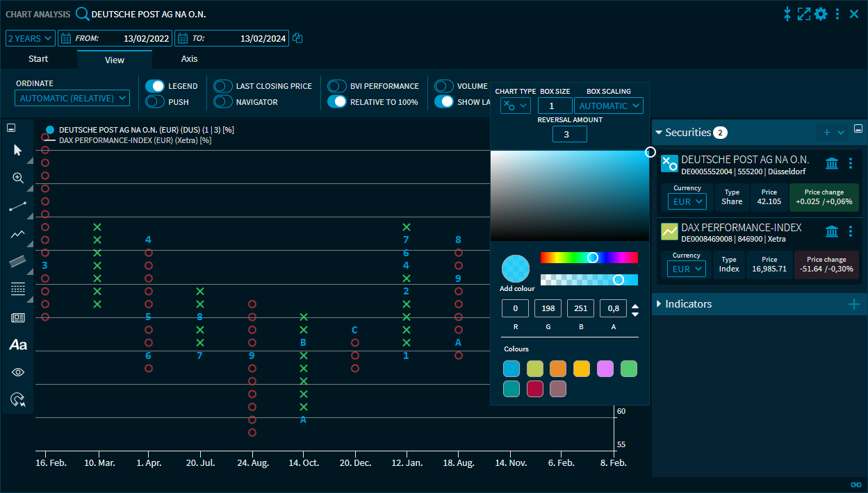Click the Add colour button
Screen dimensions: 868x493
pos(516,269)
